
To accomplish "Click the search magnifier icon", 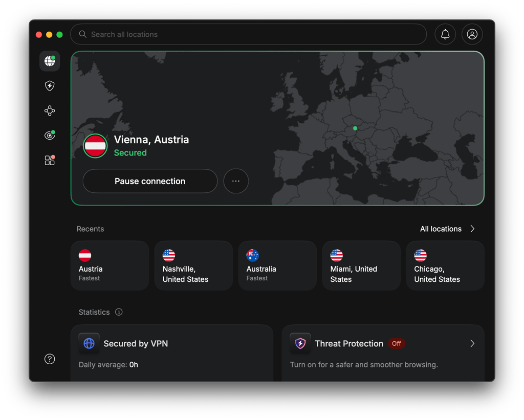I will pyautogui.click(x=82, y=34).
